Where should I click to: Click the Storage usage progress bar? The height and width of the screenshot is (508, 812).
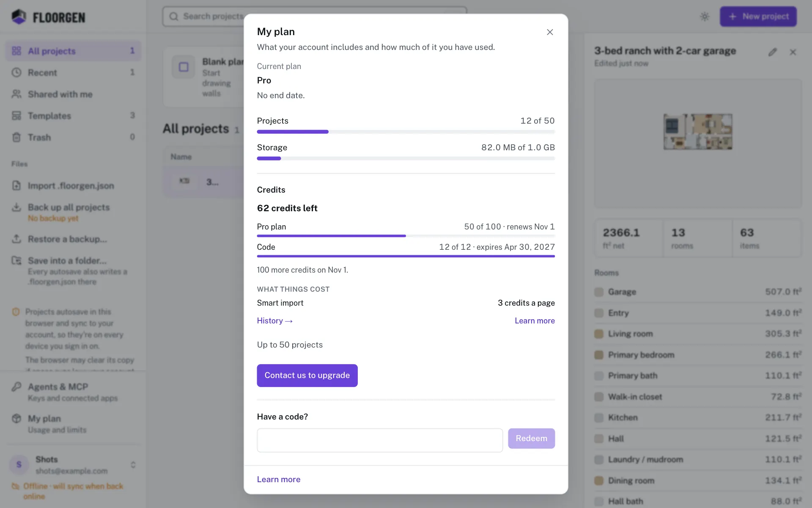(x=406, y=158)
